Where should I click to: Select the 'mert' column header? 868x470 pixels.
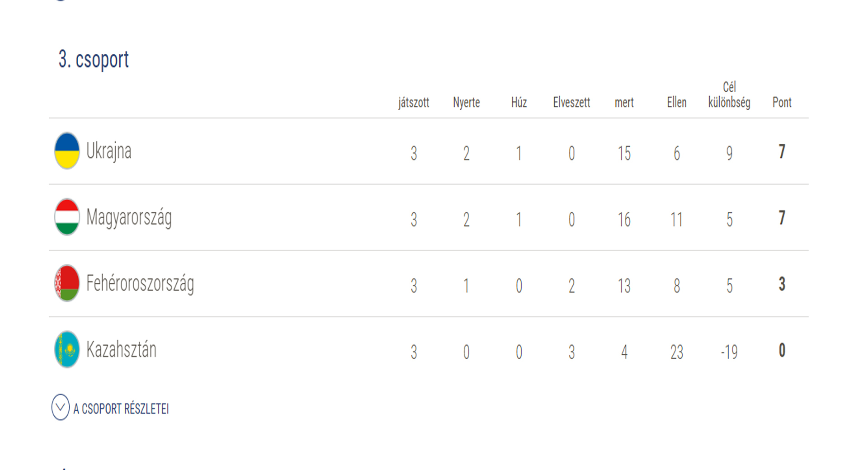click(x=624, y=103)
